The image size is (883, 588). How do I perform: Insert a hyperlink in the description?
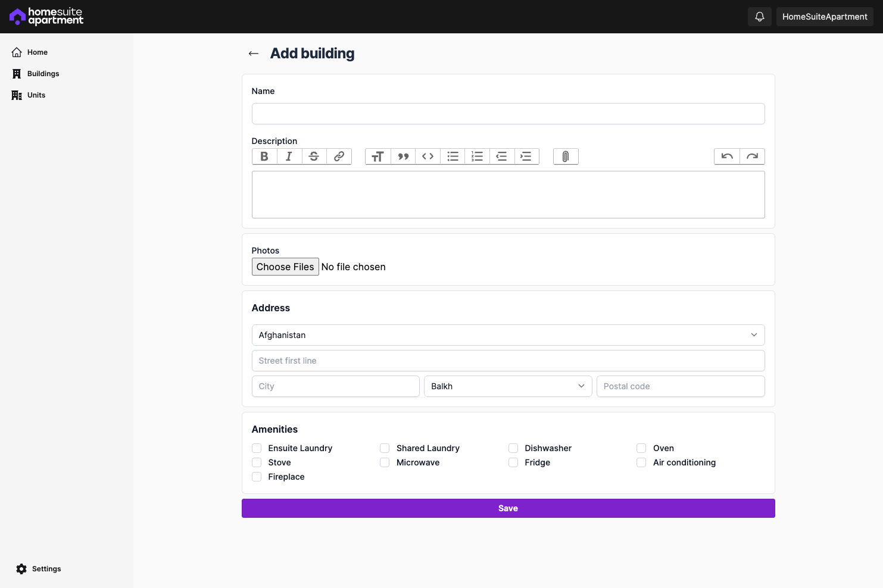pyautogui.click(x=339, y=156)
